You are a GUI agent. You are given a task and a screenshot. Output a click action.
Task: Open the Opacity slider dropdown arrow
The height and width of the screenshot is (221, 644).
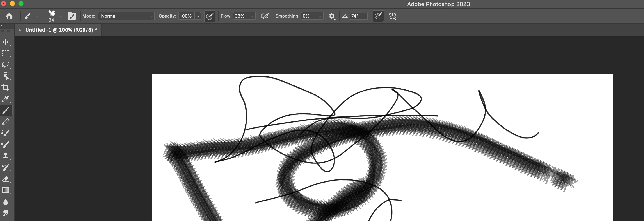click(197, 16)
